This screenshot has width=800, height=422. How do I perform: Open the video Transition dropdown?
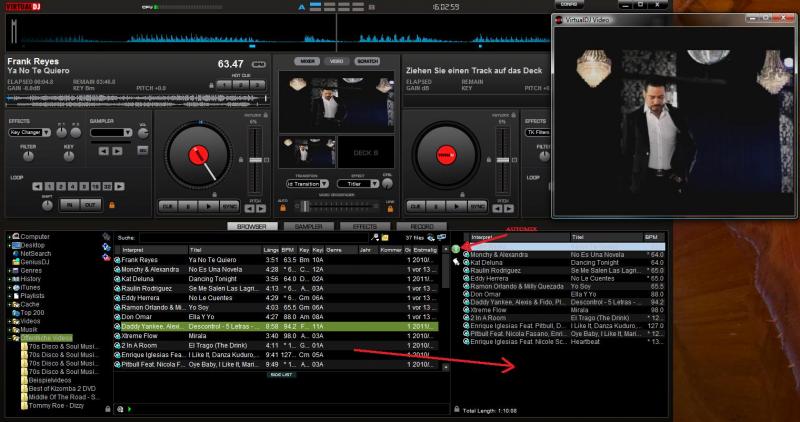[x=307, y=184]
